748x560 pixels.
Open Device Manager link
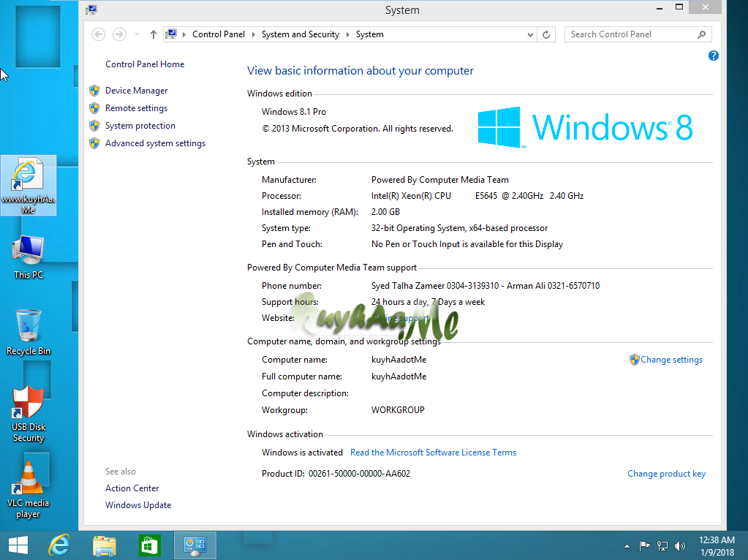(x=137, y=91)
